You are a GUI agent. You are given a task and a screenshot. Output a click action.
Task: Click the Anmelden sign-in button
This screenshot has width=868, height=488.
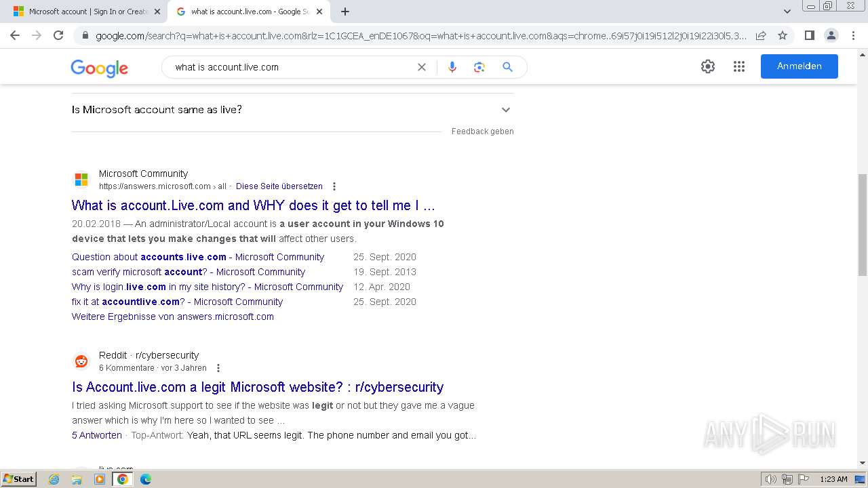click(x=799, y=66)
